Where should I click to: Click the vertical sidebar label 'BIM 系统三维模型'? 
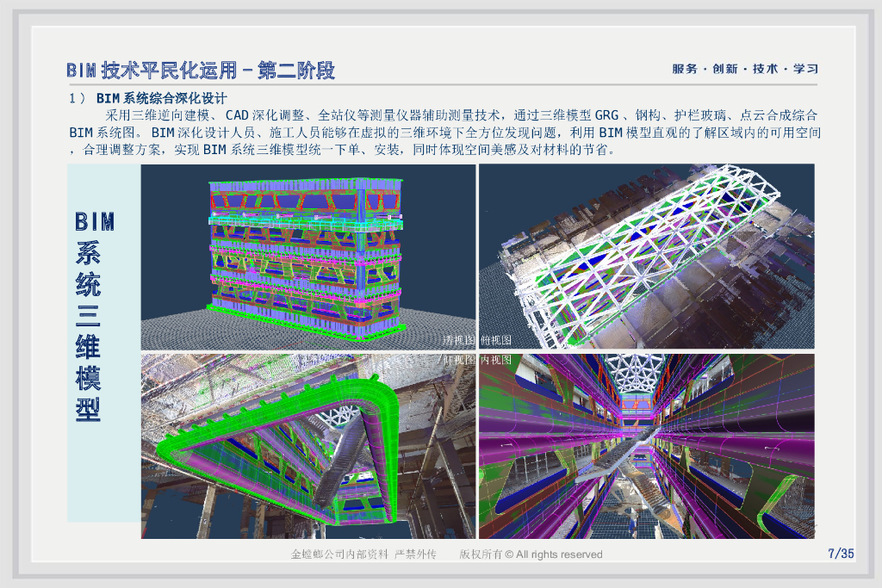coord(95,316)
